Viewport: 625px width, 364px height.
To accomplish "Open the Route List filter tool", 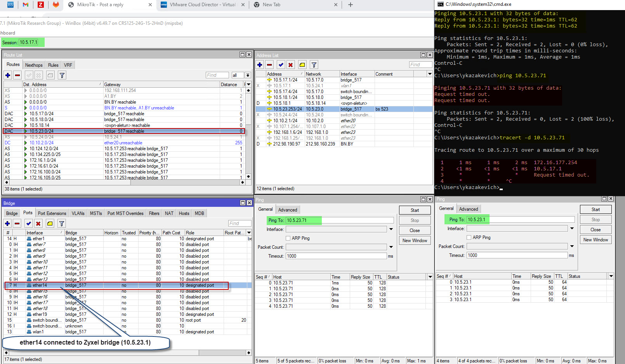I will click(62, 75).
